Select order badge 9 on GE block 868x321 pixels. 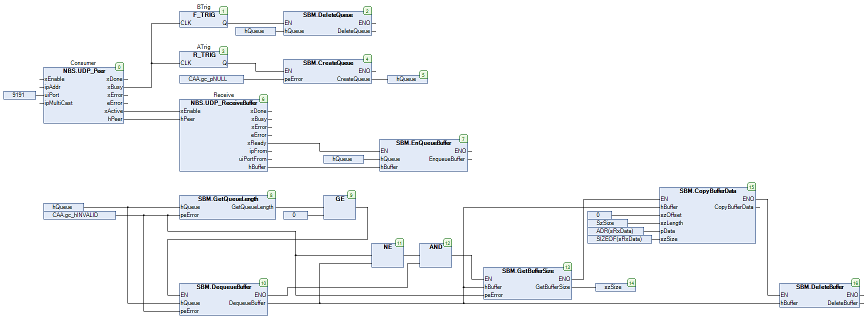click(351, 195)
